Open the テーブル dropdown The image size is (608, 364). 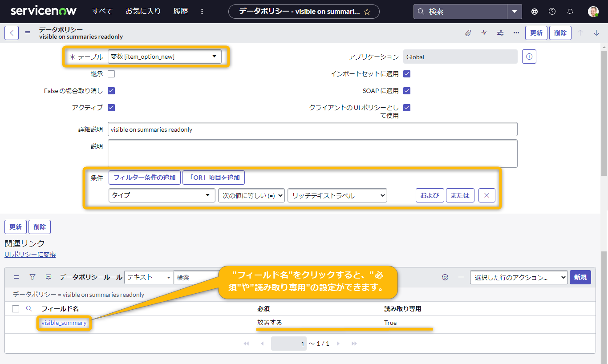tap(165, 57)
